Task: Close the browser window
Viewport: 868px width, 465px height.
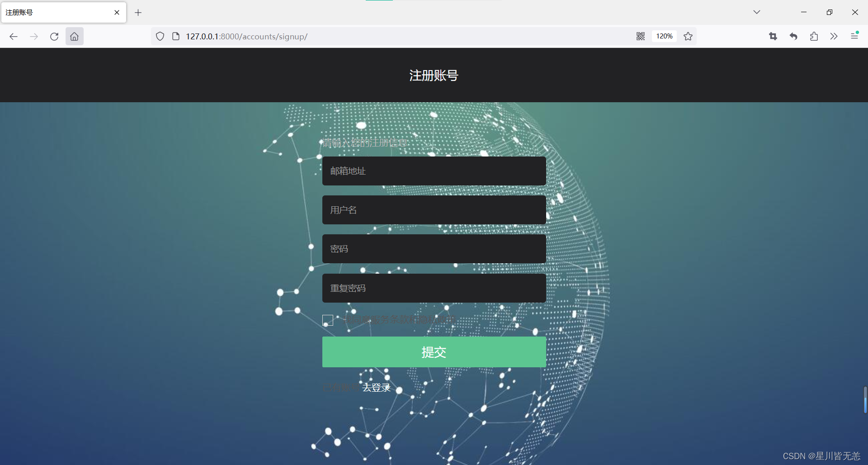Action: [855, 12]
